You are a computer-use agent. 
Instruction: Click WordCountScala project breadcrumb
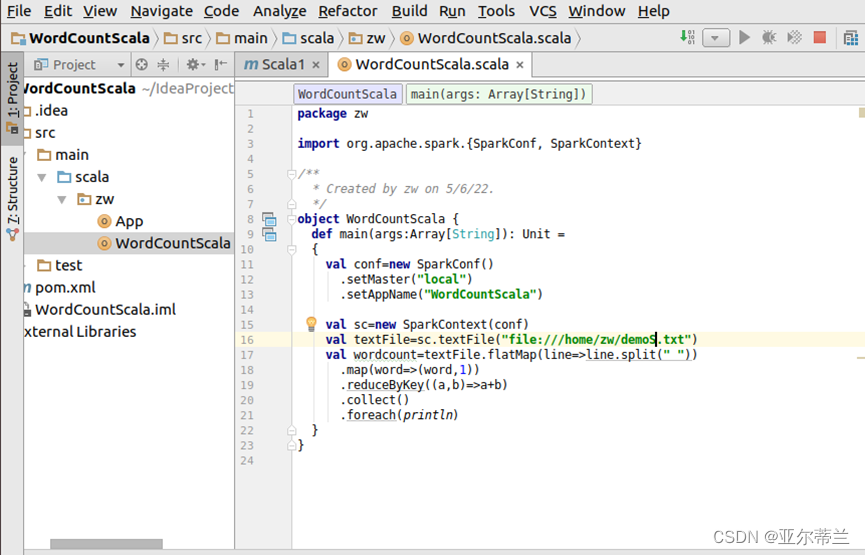click(x=81, y=38)
